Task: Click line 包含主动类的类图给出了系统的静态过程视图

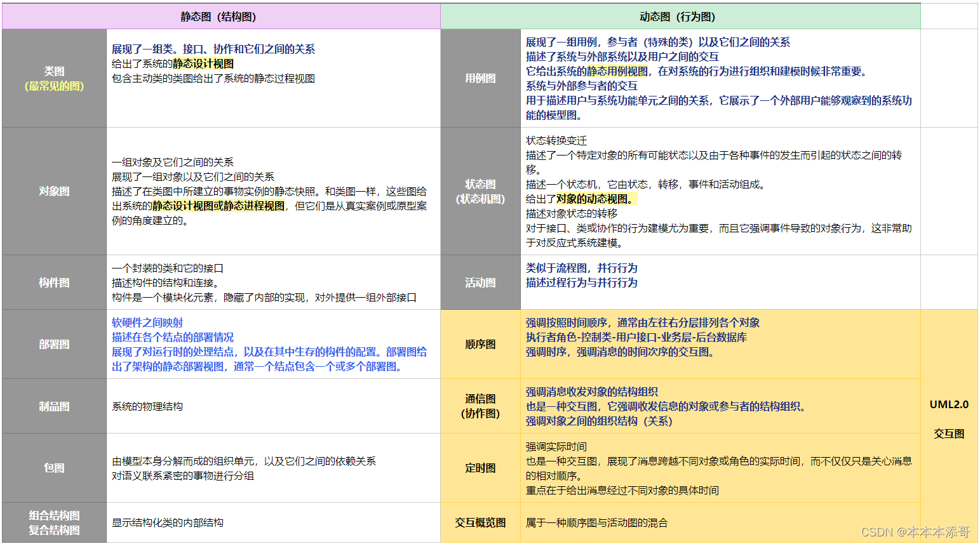Action: point(213,78)
